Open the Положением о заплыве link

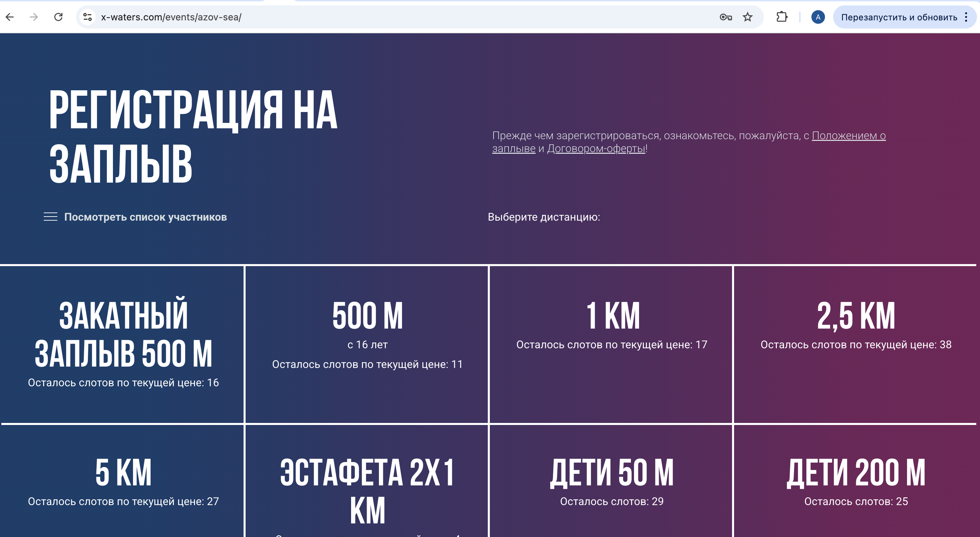point(848,136)
